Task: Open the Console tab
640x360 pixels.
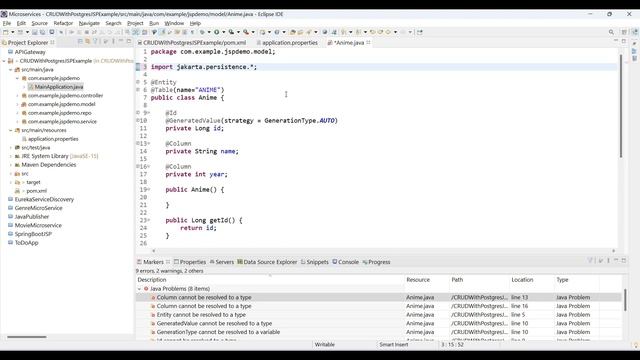Action: (x=345, y=262)
